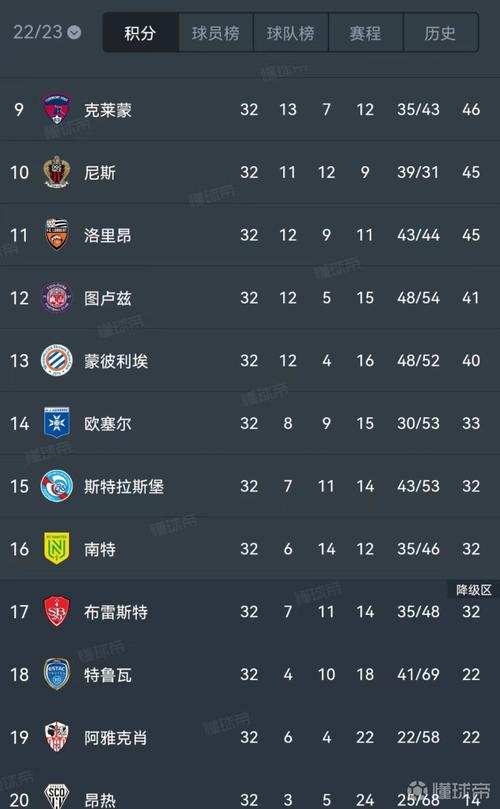This screenshot has width=500, height=809.
Task: Tap the 特鲁瓦 club crest icon
Action: pyautogui.click(x=57, y=674)
